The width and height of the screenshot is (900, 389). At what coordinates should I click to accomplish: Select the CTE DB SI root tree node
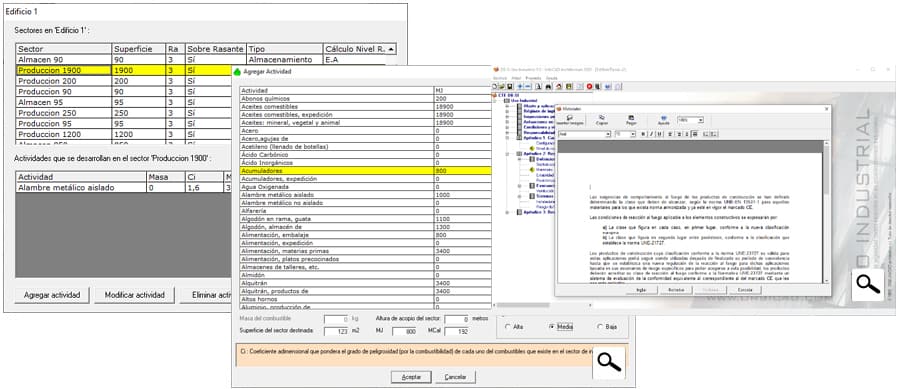pyautogui.click(x=509, y=95)
